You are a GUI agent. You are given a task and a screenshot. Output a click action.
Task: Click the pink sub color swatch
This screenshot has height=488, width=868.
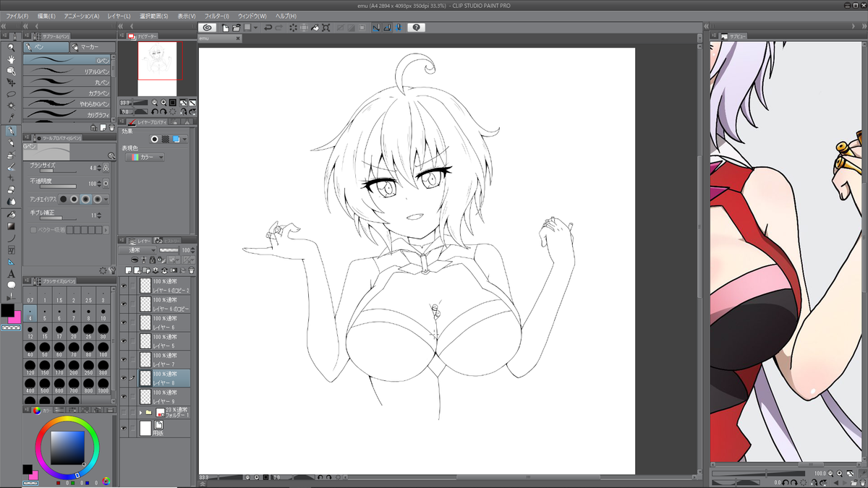click(15, 317)
